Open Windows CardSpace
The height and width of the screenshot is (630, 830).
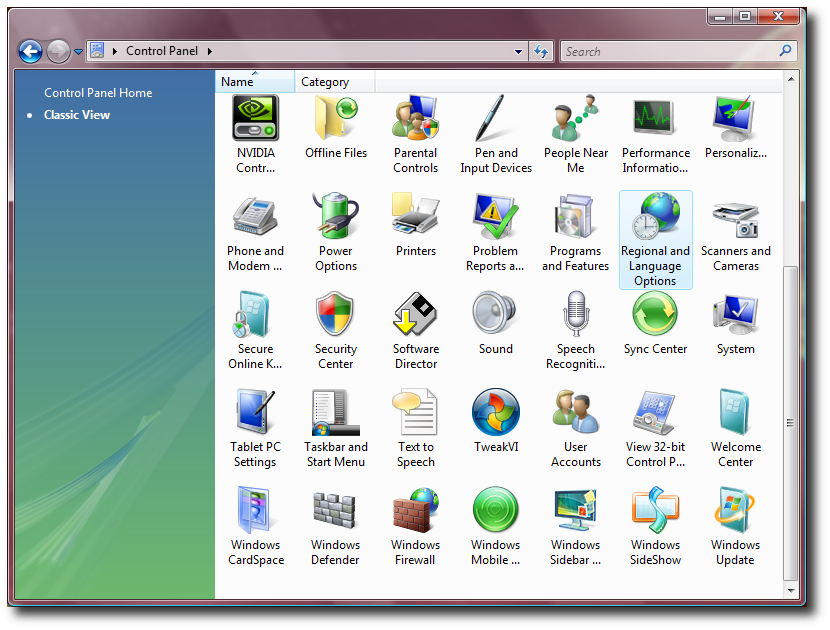(x=256, y=526)
